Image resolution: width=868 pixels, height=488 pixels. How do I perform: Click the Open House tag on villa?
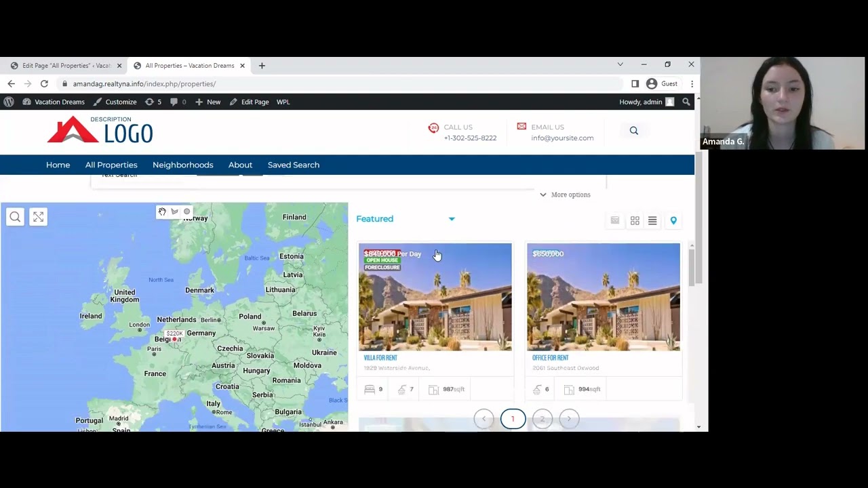click(x=382, y=260)
